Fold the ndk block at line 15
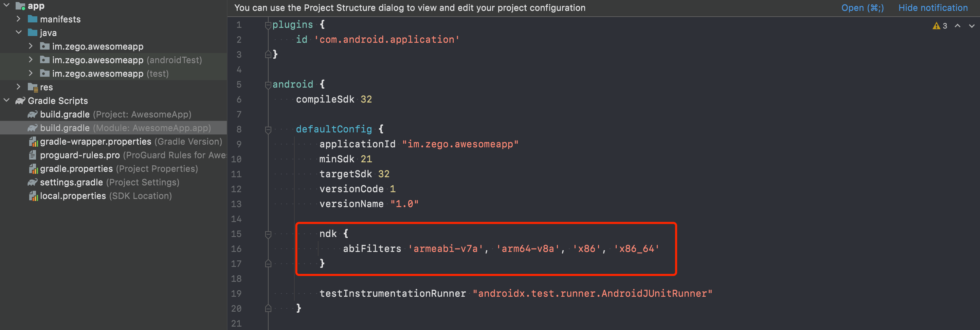 [x=268, y=234]
